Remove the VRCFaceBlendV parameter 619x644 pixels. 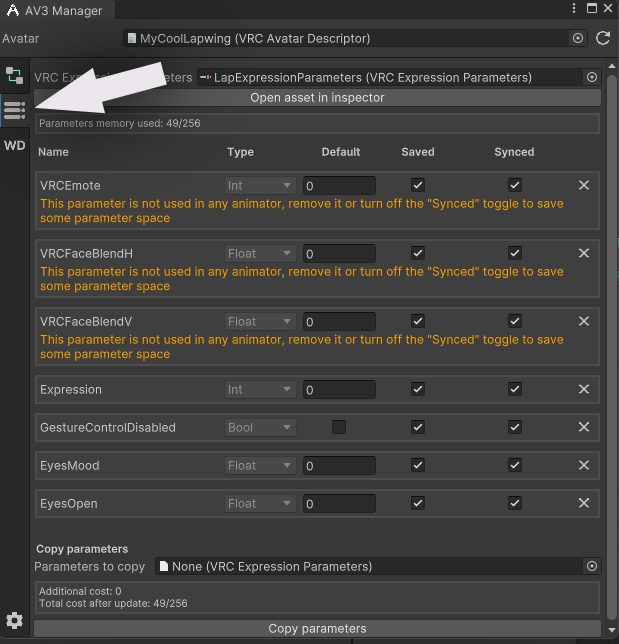tap(584, 321)
